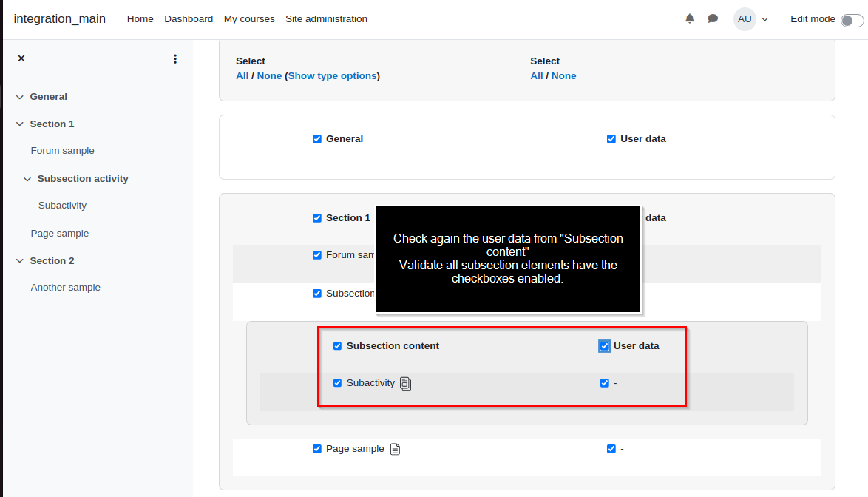The width and height of the screenshot is (868, 497).
Task: Click the Page sample label in form
Action: coord(355,449)
